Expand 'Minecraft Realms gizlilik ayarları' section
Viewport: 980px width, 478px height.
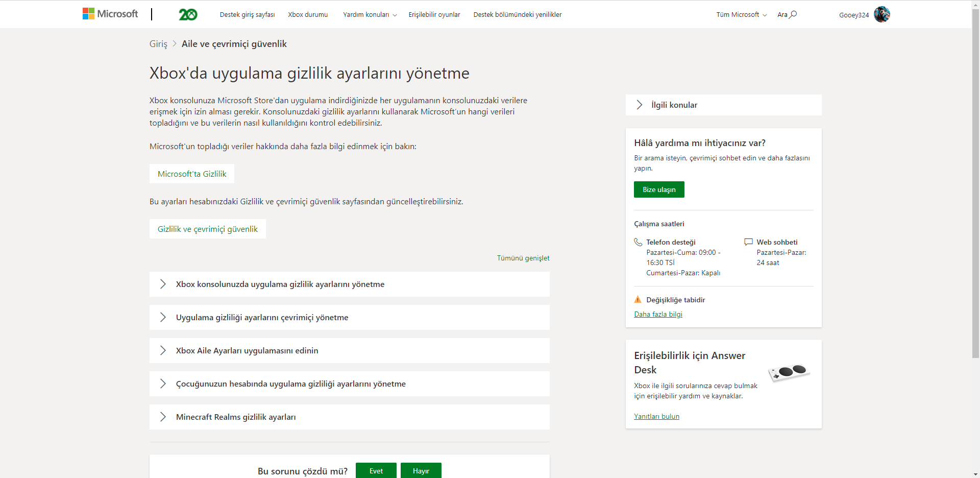(x=350, y=417)
